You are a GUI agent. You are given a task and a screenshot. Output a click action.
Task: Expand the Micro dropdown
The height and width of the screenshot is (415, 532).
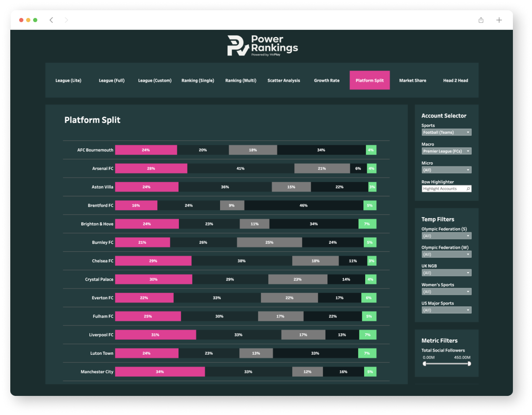(x=446, y=170)
